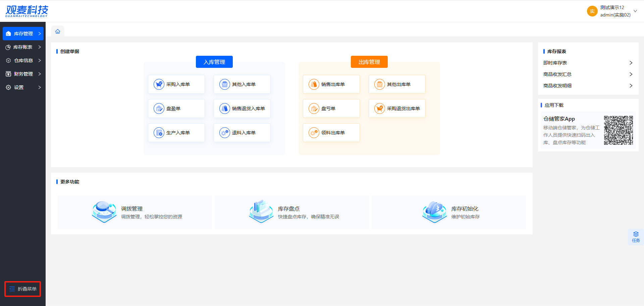Click the 退料入库单 gears icon

[225, 133]
